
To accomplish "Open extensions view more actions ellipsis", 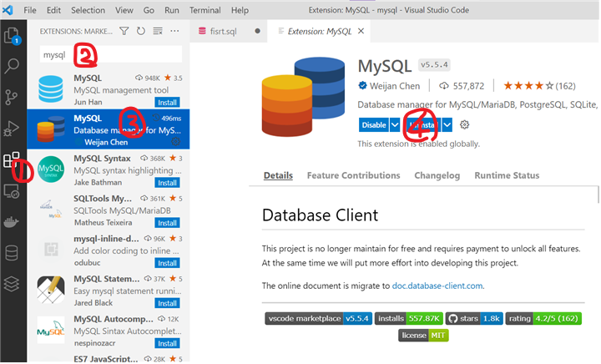I will [174, 31].
